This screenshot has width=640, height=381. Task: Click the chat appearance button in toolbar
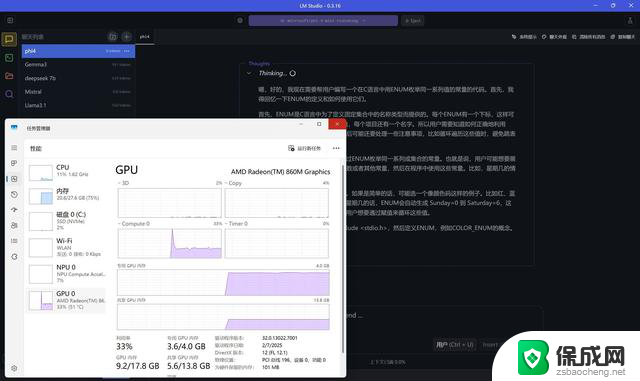[x=554, y=37]
